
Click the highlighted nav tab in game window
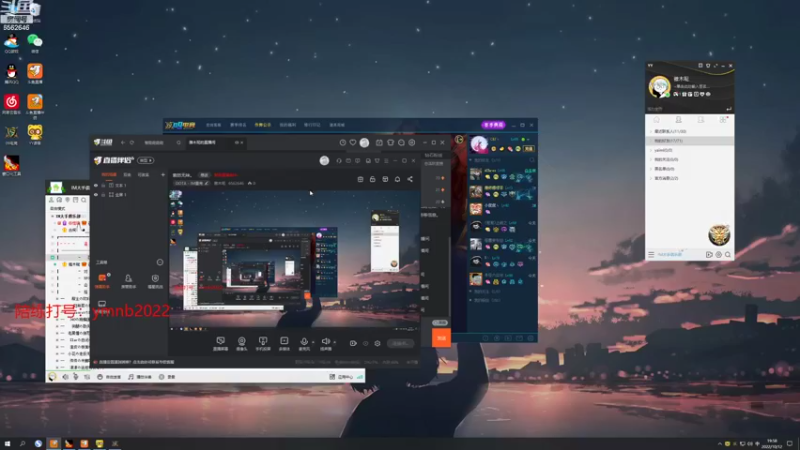tap(263, 125)
